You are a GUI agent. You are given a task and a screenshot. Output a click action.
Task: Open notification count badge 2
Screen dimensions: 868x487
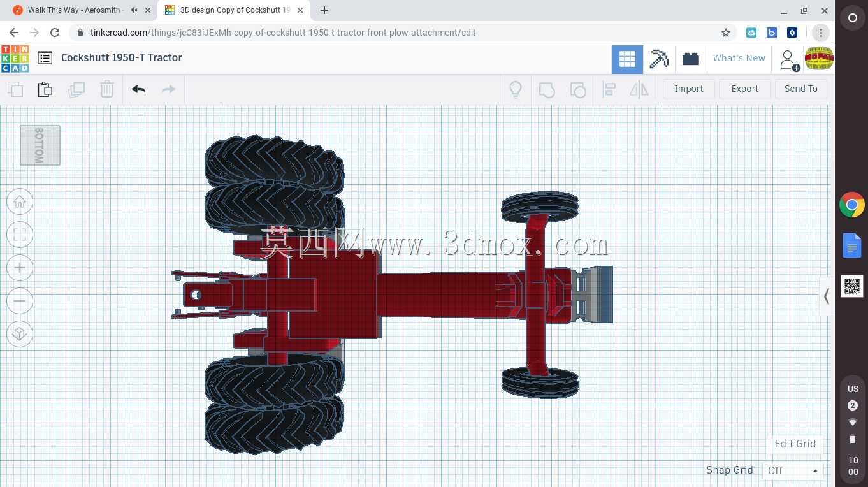click(x=853, y=405)
